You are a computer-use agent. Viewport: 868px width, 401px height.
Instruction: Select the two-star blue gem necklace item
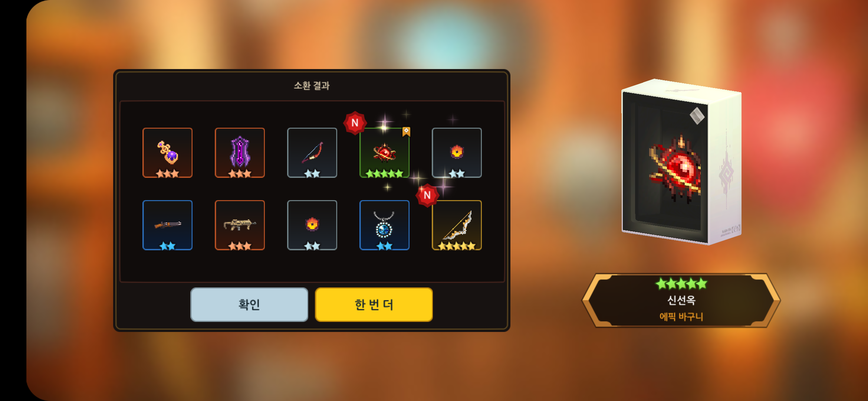click(384, 225)
